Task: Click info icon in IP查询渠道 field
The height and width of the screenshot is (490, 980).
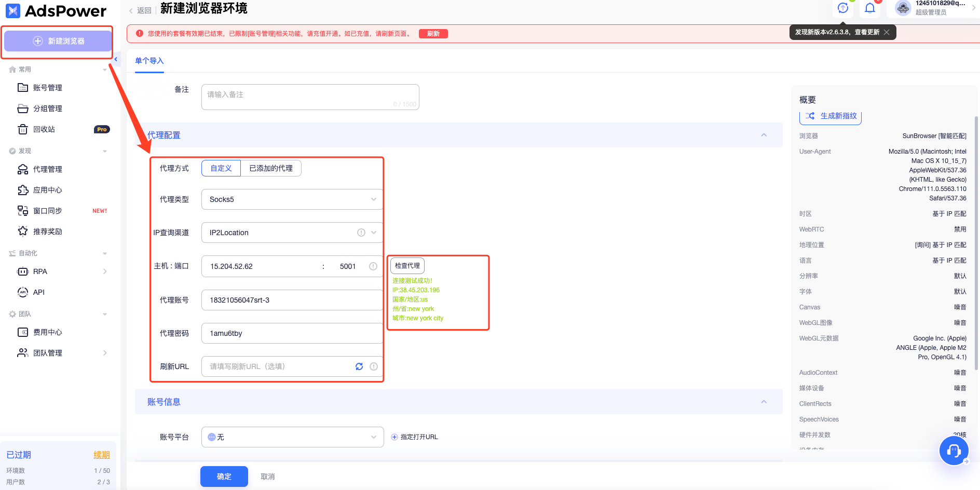Action: pyautogui.click(x=361, y=233)
